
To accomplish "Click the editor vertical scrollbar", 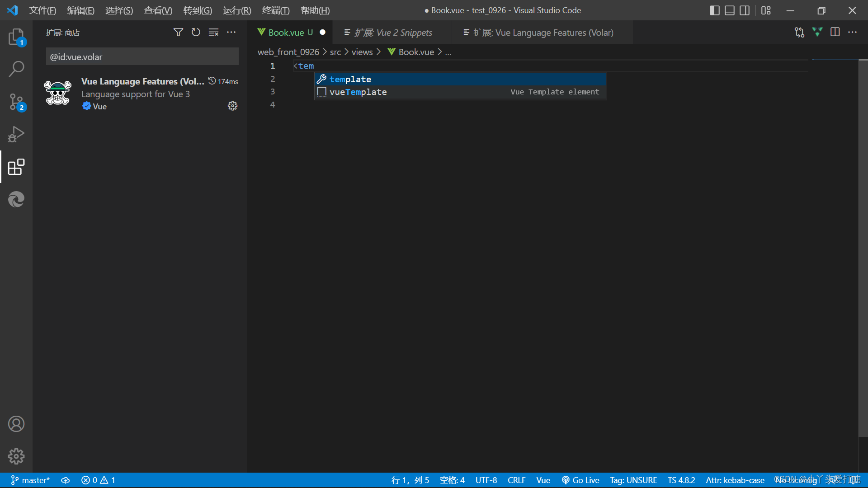I will click(863, 249).
